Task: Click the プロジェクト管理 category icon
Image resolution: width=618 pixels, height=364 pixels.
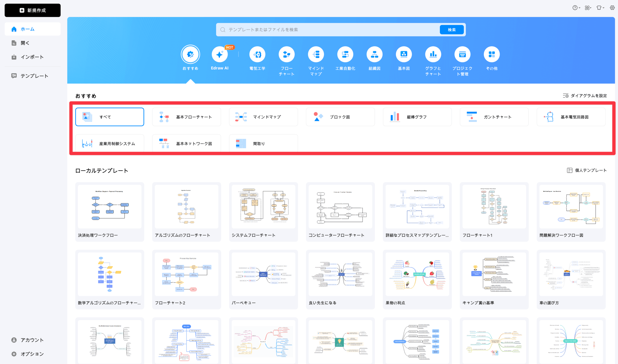Action: [462, 55]
